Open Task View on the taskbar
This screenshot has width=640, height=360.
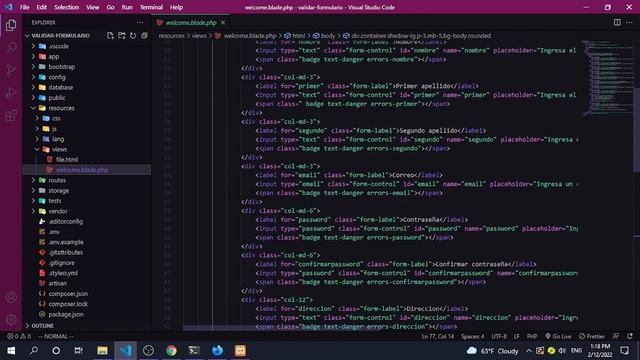coord(78,351)
